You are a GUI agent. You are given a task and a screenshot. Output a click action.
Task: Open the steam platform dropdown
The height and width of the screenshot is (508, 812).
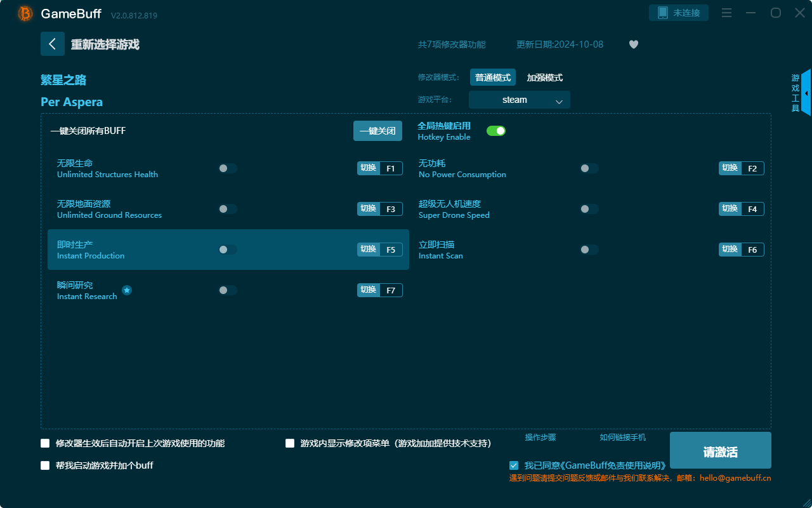pos(519,100)
